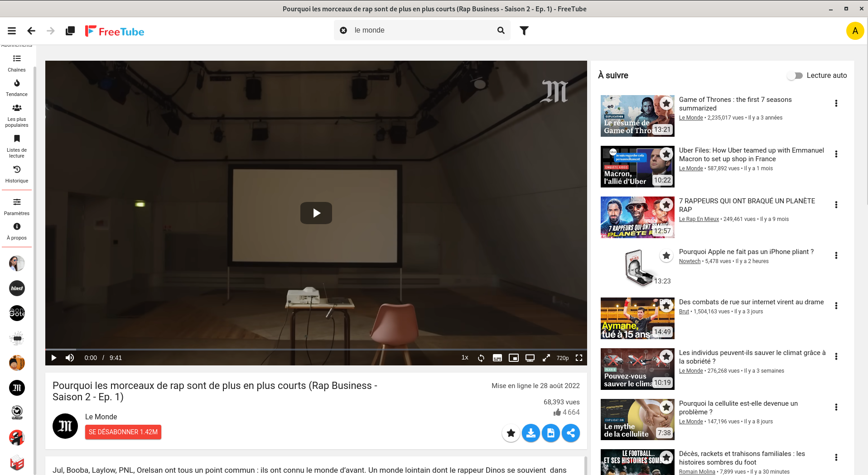
Task: Open options for 7 RAPPEURS video
Action: 836,205
